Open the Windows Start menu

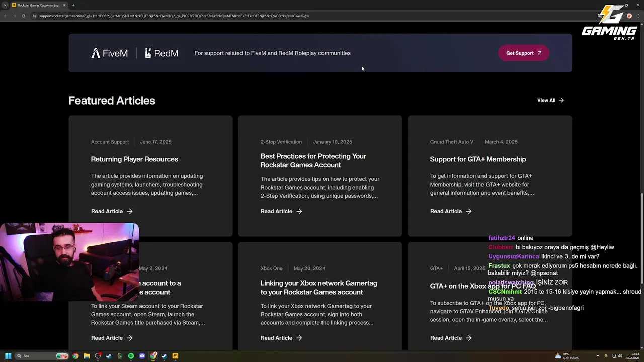pos(8,356)
